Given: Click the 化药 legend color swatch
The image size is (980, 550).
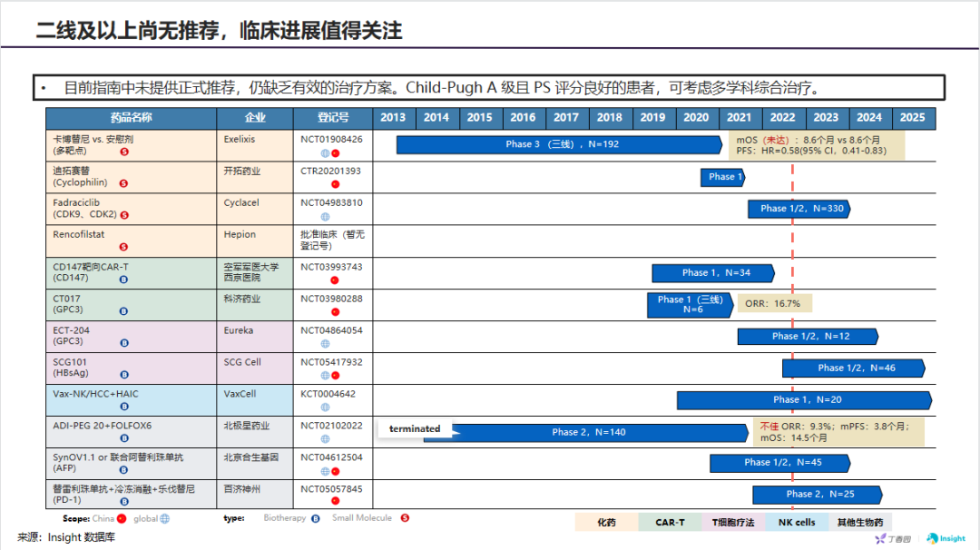Looking at the screenshot, I should click(606, 523).
